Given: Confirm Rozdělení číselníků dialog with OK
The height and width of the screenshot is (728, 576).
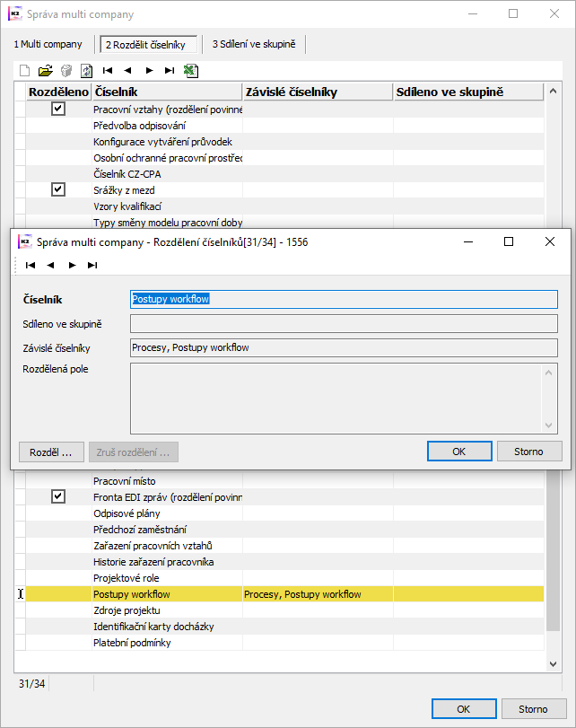Looking at the screenshot, I should point(459,452).
